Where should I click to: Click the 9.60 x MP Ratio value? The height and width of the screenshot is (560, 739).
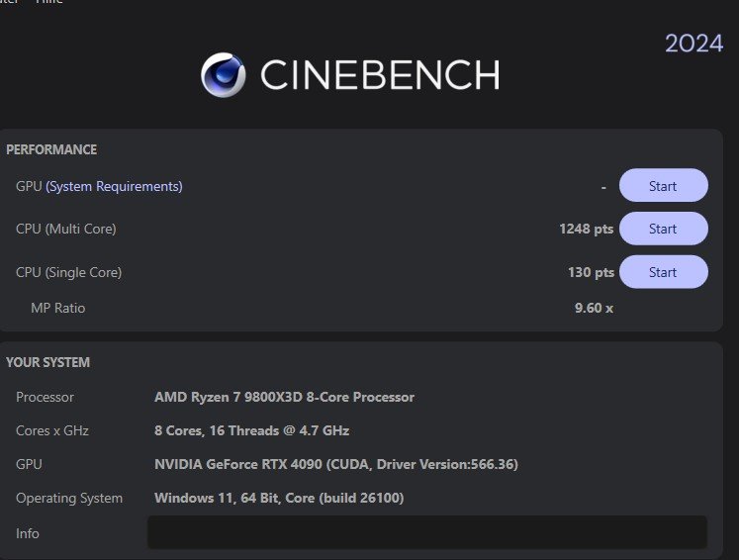[x=594, y=308]
